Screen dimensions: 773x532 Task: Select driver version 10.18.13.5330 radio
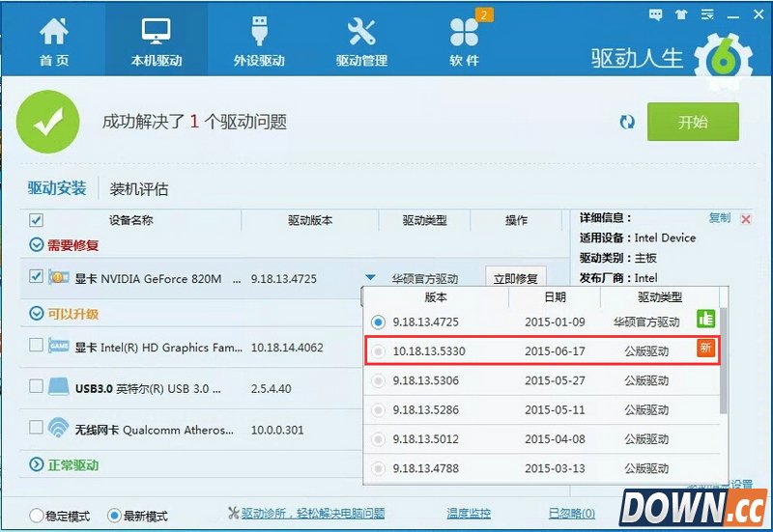click(x=378, y=351)
